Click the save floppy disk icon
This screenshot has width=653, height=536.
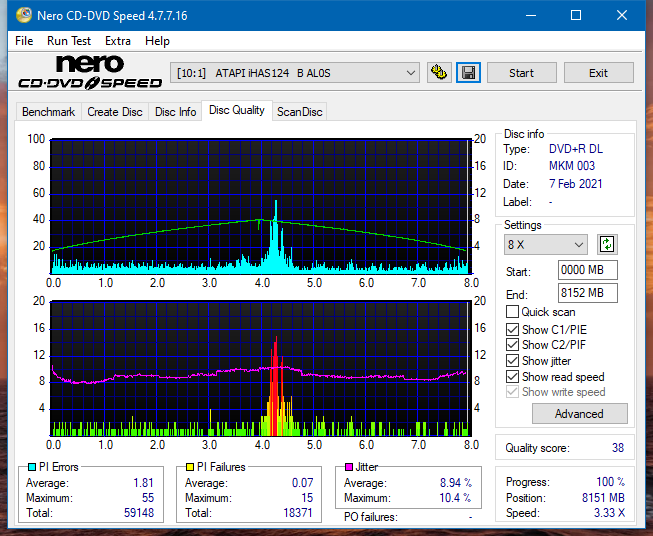coord(468,73)
